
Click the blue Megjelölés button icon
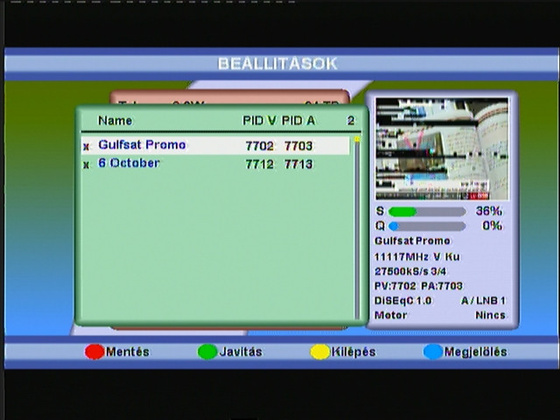(x=433, y=352)
